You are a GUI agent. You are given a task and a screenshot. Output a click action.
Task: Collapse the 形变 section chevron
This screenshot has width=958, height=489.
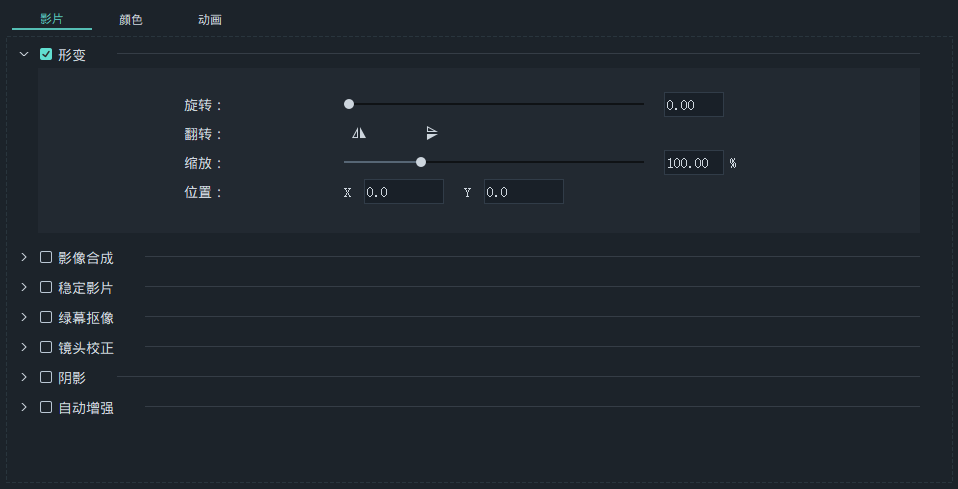coord(24,54)
